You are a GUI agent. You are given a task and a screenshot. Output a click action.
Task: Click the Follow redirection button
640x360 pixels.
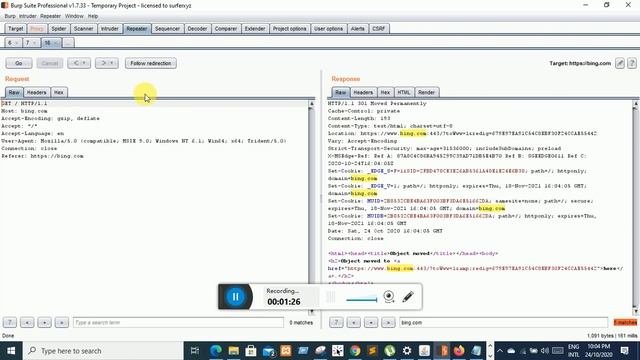point(151,63)
